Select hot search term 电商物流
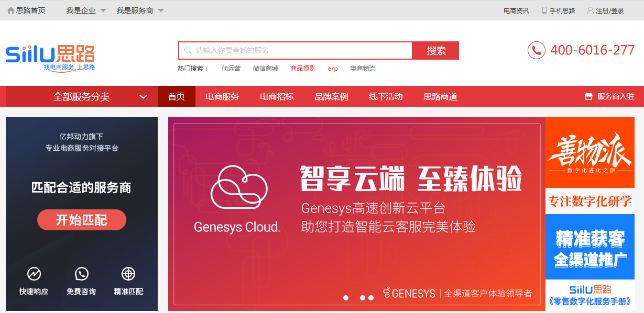644x313 pixels. [363, 69]
